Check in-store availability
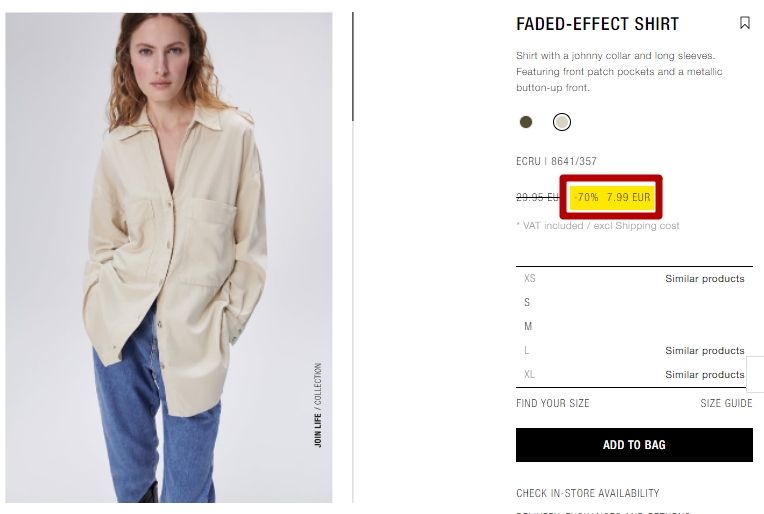The width and height of the screenshot is (764, 514). pos(587,493)
